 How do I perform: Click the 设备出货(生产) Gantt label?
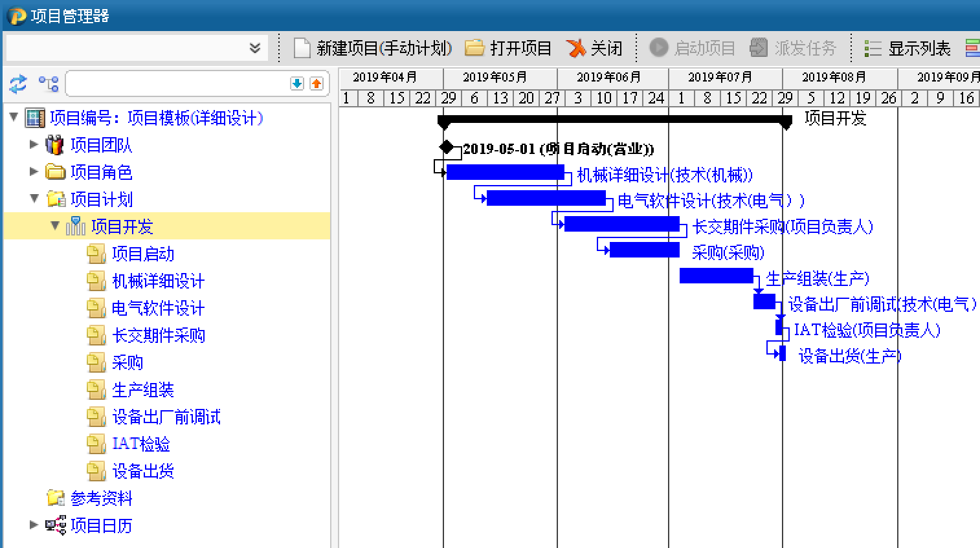850,356
